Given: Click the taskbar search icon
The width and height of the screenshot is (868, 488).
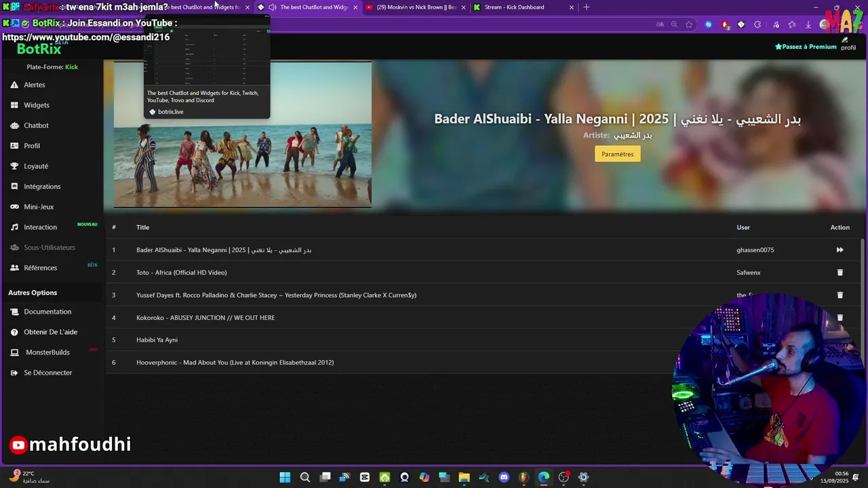Looking at the screenshot, I should [305, 477].
